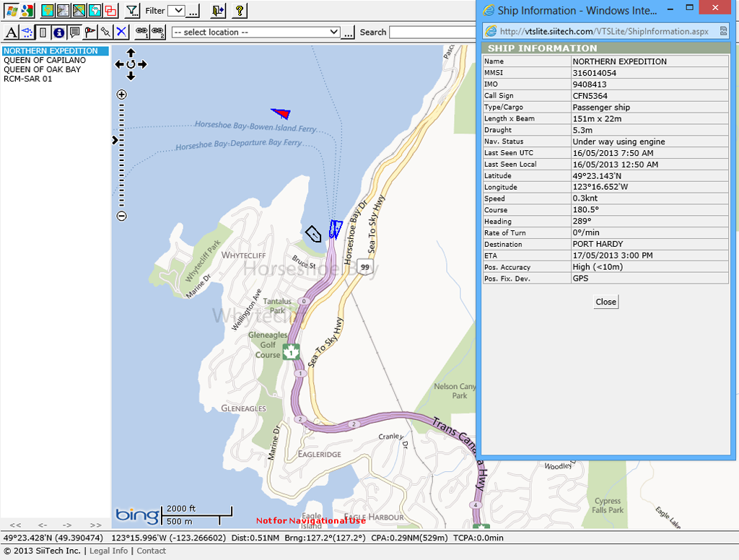This screenshot has width=739, height=560.
Task: Click the chain link 2 icon
Action: tap(158, 32)
